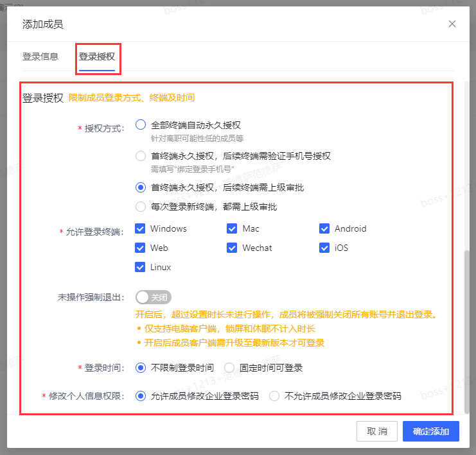Viewport: 476px width, 455px height.
Task: Uncheck the iOS terminal checkbox
Action: click(324, 248)
